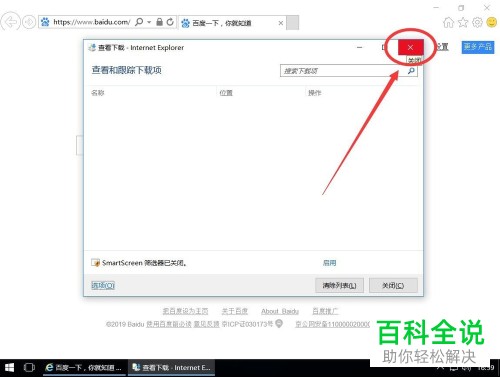Minimize the View Downloads window
This screenshot has height=377, width=500.
(359, 48)
